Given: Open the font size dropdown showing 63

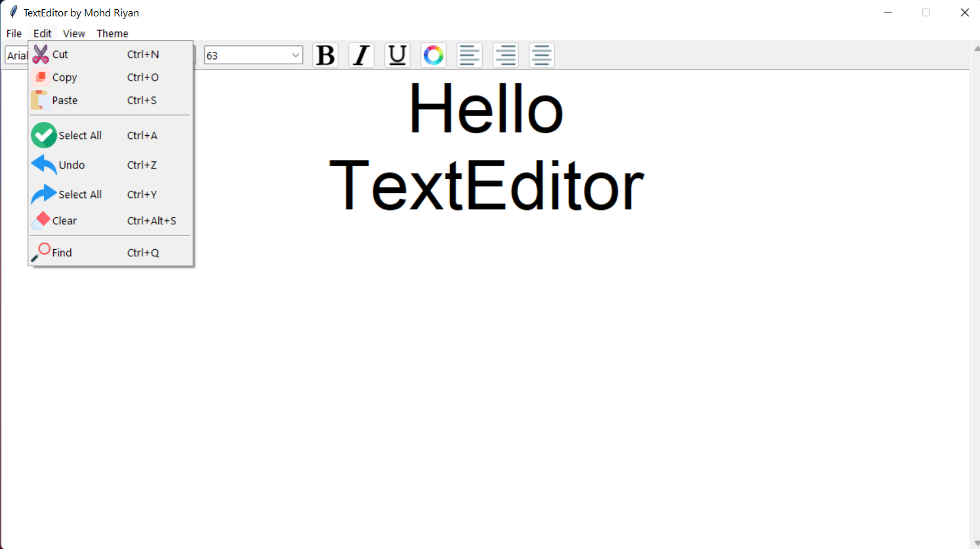Looking at the screenshot, I should tap(253, 55).
